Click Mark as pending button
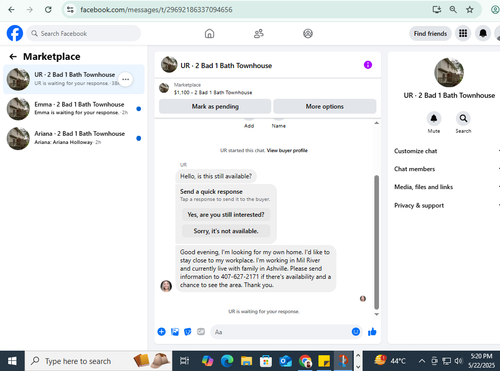 click(215, 107)
